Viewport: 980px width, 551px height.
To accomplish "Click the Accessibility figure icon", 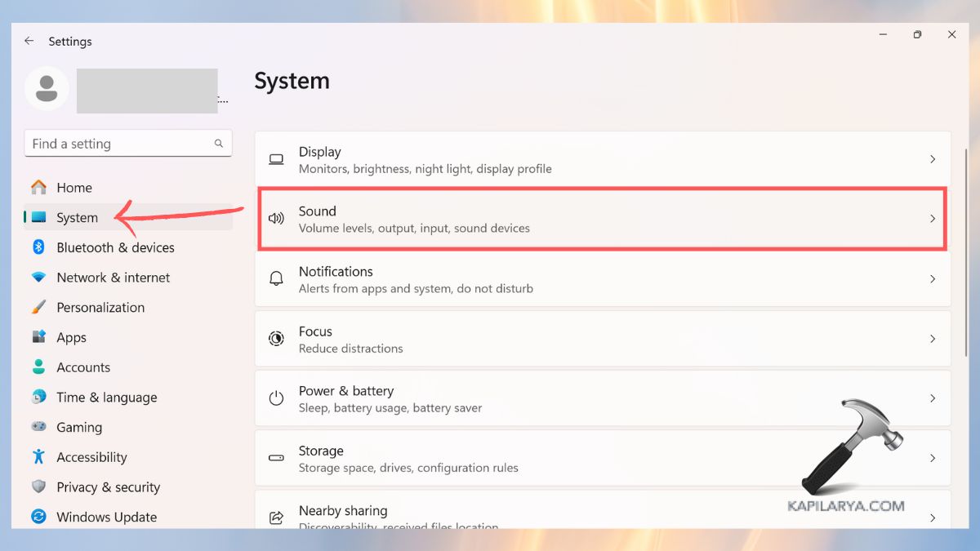I will [38, 457].
